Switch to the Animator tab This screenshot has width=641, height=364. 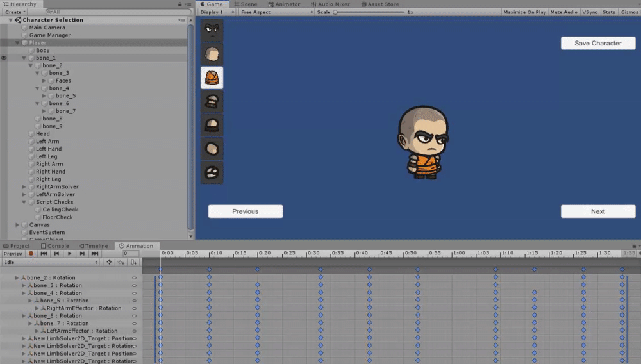point(284,4)
